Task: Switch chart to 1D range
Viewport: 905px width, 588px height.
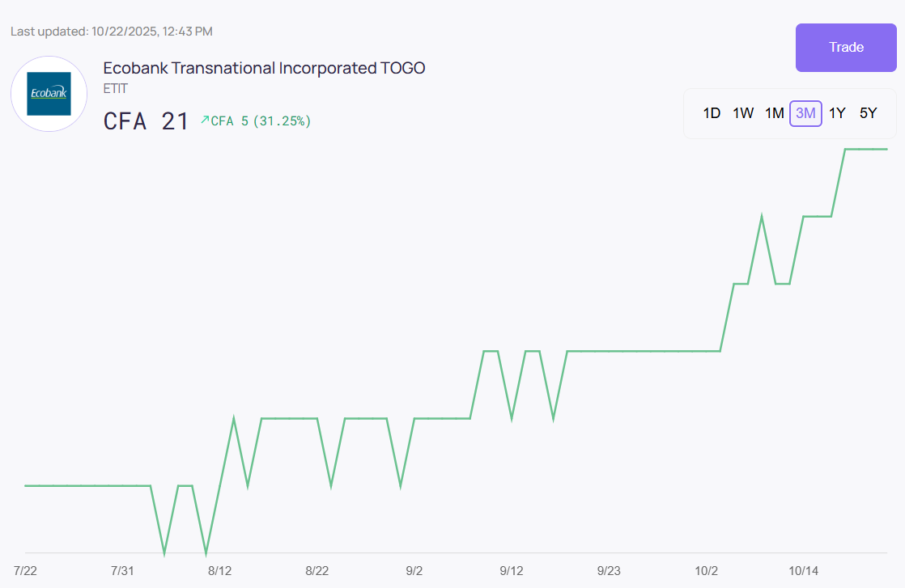Action: (712, 113)
